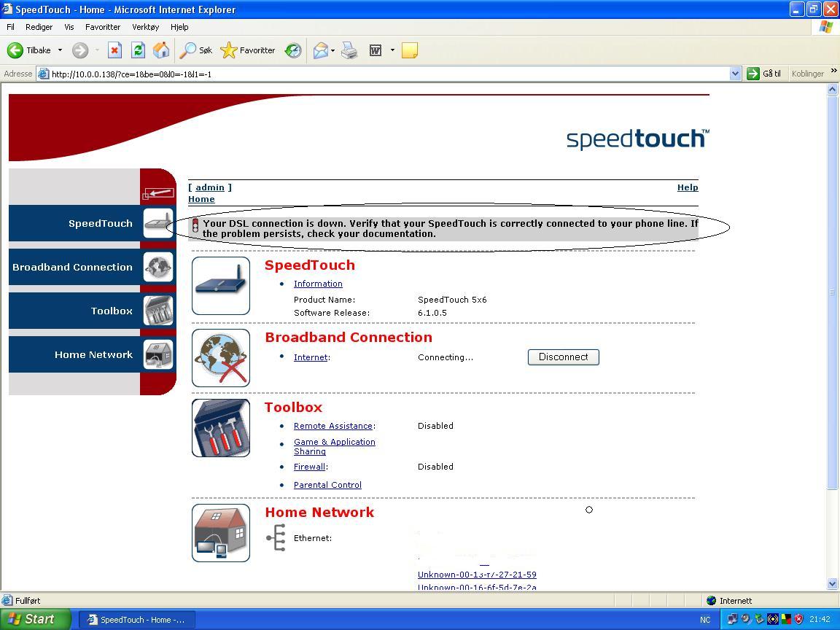The image size is (840, 630).
Task: Click the Edit with Word icon
Action: click(x=376, y=50)
